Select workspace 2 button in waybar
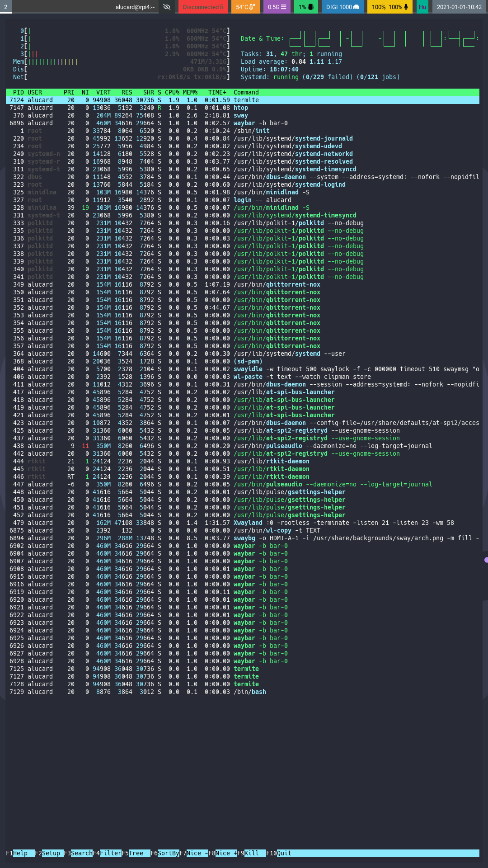 pyautogui.click(x=6, y=7)
